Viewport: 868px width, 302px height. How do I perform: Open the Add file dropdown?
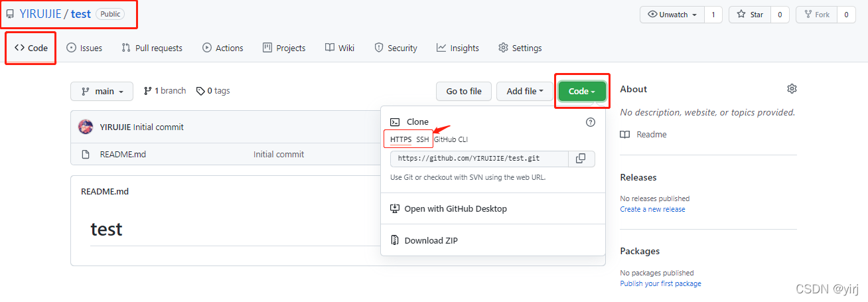pyautogui.click(x=525, y=92)
